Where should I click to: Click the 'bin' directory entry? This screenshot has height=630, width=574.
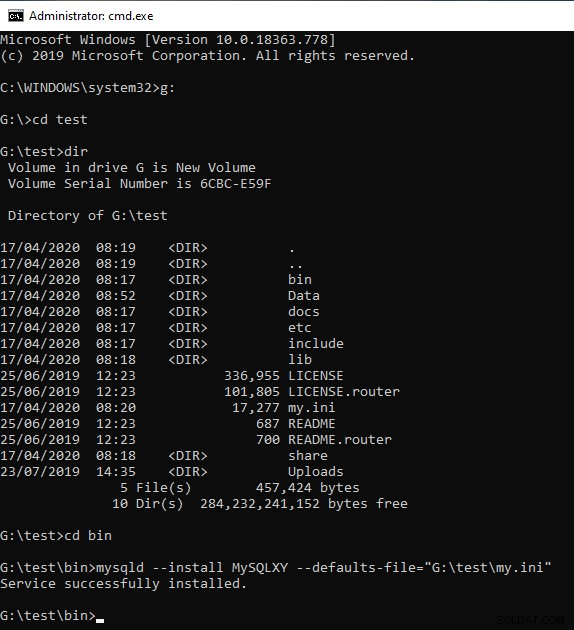tap(300, 280)
